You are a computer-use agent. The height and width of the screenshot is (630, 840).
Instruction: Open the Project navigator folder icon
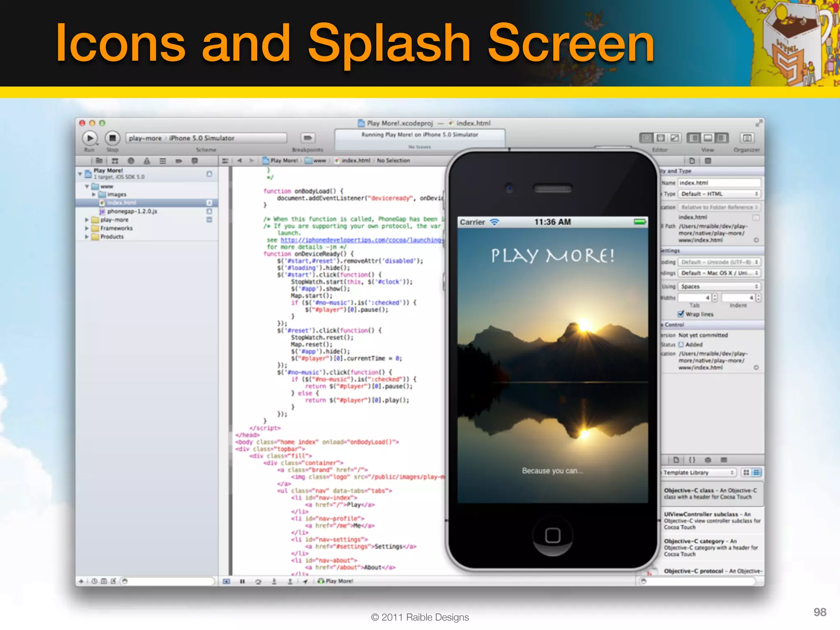click(99, 161)
